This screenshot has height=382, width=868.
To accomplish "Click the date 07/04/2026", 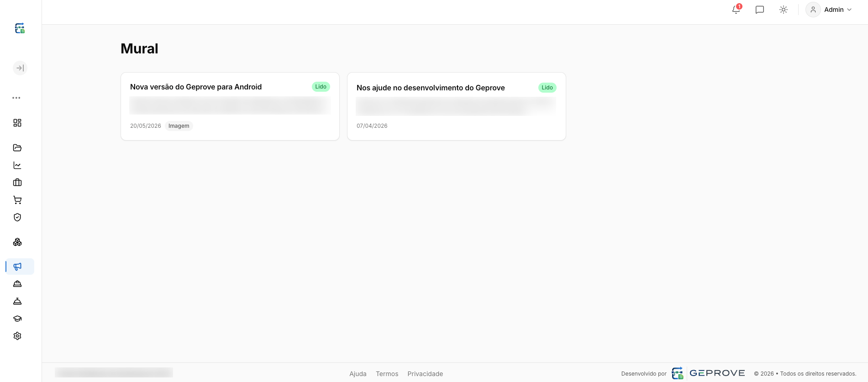I will click(372, 126).
